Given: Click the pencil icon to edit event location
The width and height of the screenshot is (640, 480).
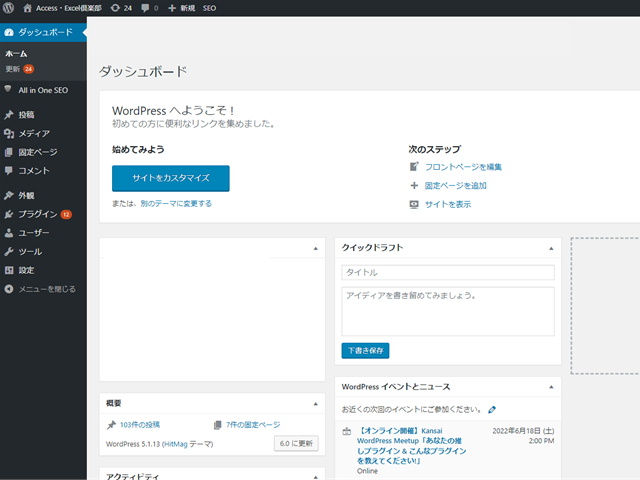Looking at the screenshot, I should pyautogui.click(x=492, y=409).
